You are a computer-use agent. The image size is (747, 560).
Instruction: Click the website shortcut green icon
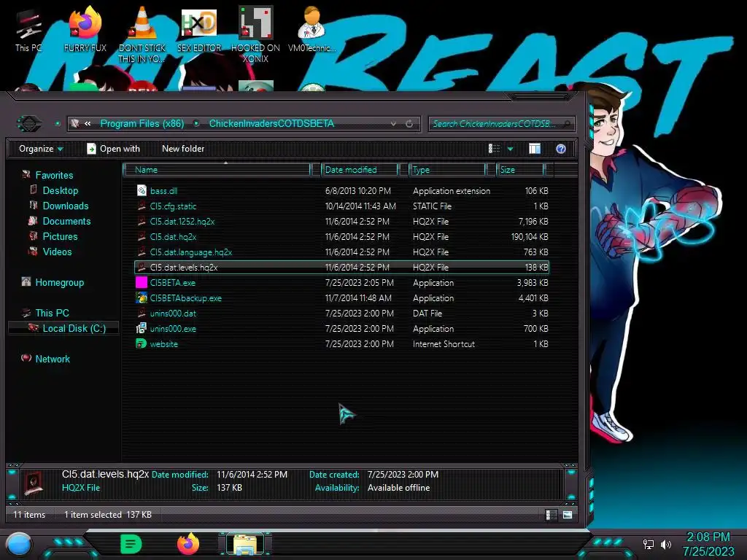pos(141,344)
